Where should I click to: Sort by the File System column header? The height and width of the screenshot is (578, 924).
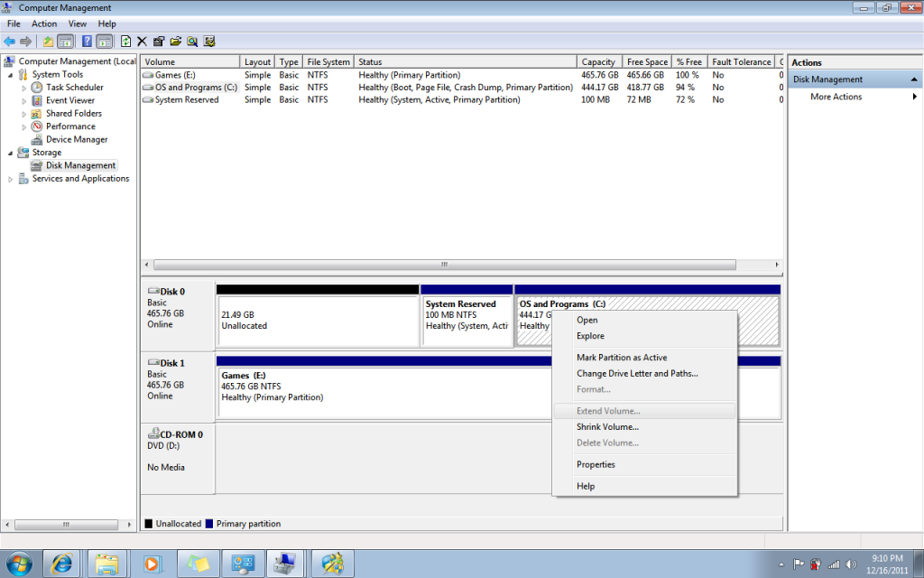coord(328,62)
